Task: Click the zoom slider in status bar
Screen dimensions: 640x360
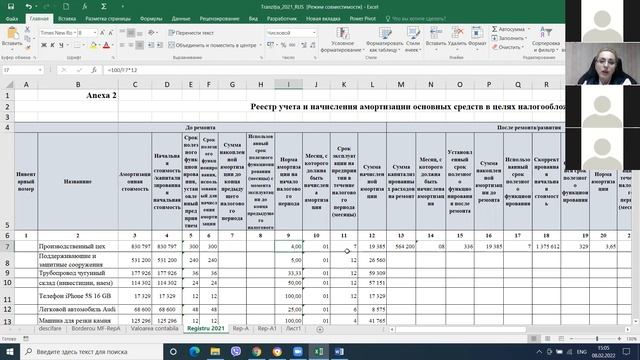Action: [x=597, y=339]
